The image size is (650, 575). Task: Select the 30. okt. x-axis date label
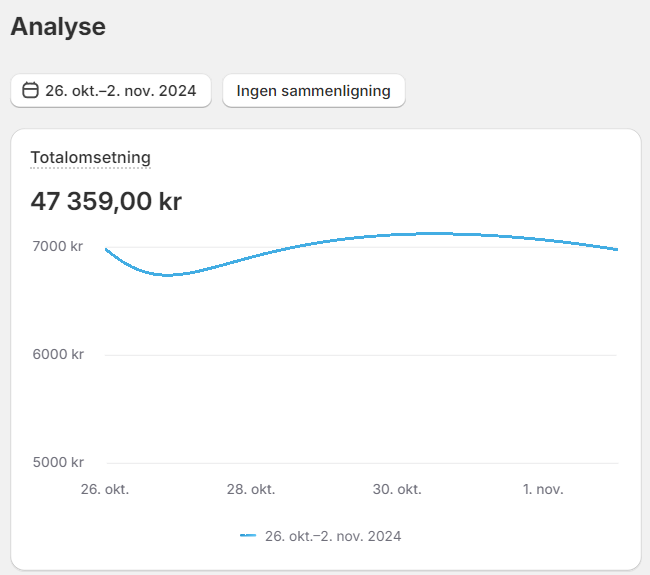397,490
